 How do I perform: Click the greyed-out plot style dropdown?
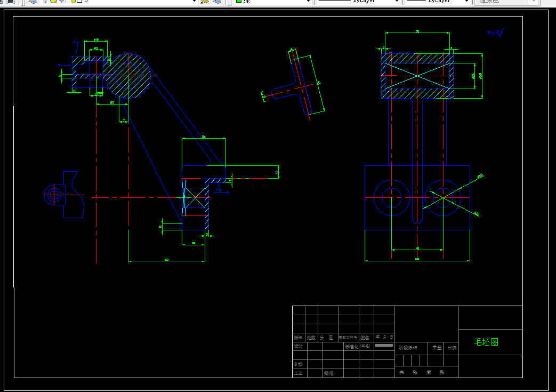coord(506,2)
